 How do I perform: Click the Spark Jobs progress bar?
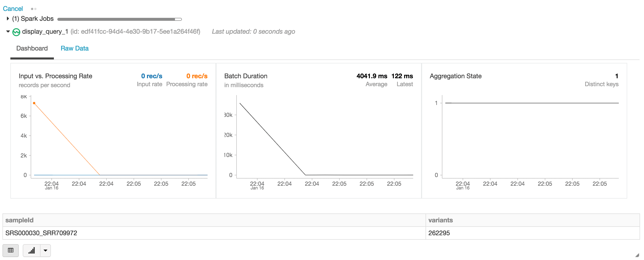[119, 19]
